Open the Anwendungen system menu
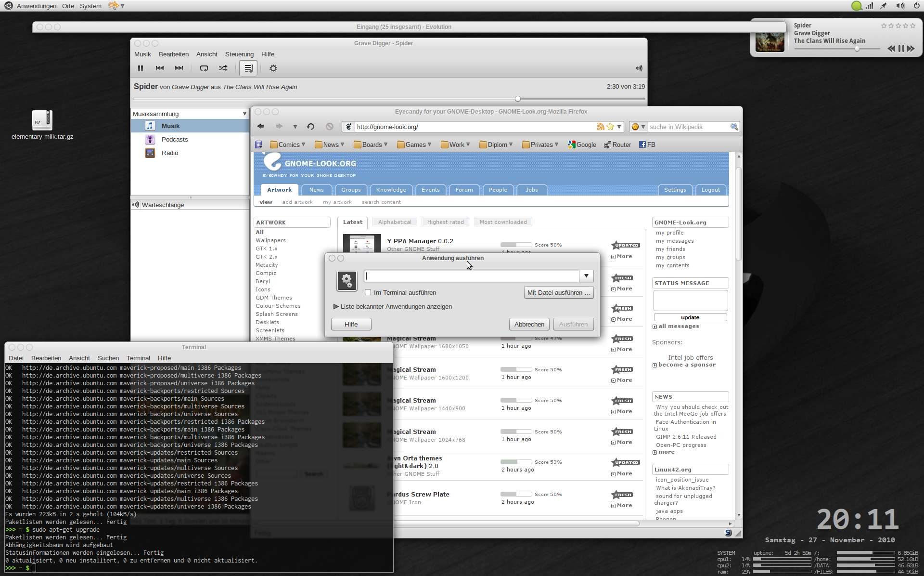Viewport: 924px width, 576px height. pyautogui.click(x=37, y=6)
